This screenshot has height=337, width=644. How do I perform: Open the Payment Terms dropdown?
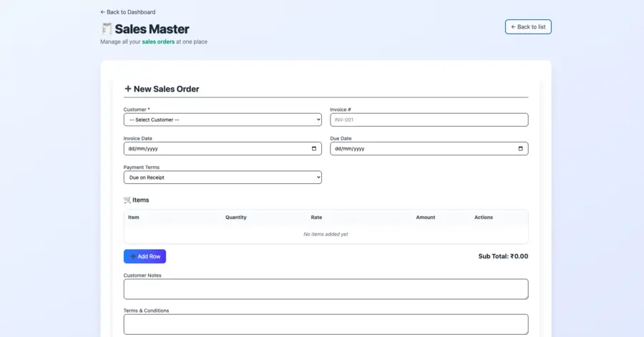click(223, 177)
